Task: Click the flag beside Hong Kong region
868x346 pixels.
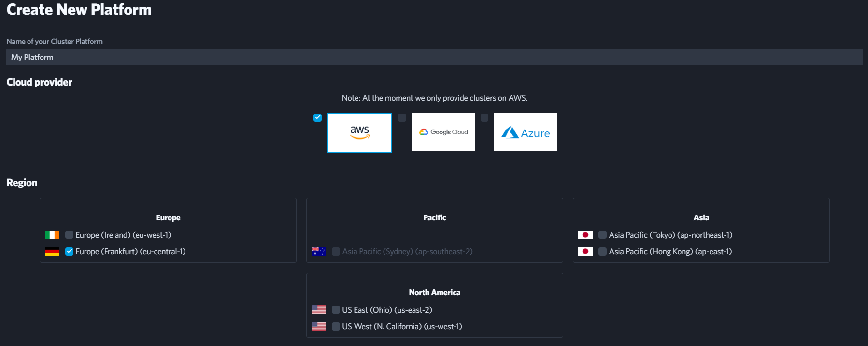Action: tap(585, 251)
